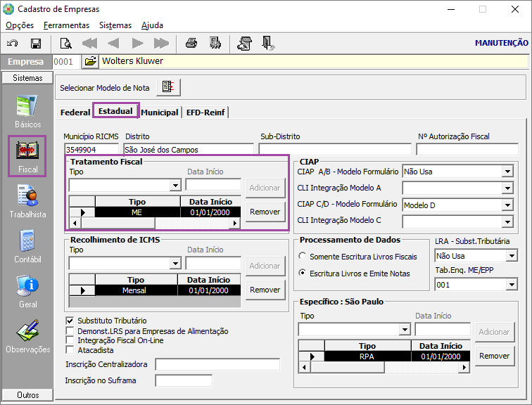Image resolution: width=532 pixels, height=405 pixels.
Task: Toggle Substituto Tributário checkbox
Action: 70,321
